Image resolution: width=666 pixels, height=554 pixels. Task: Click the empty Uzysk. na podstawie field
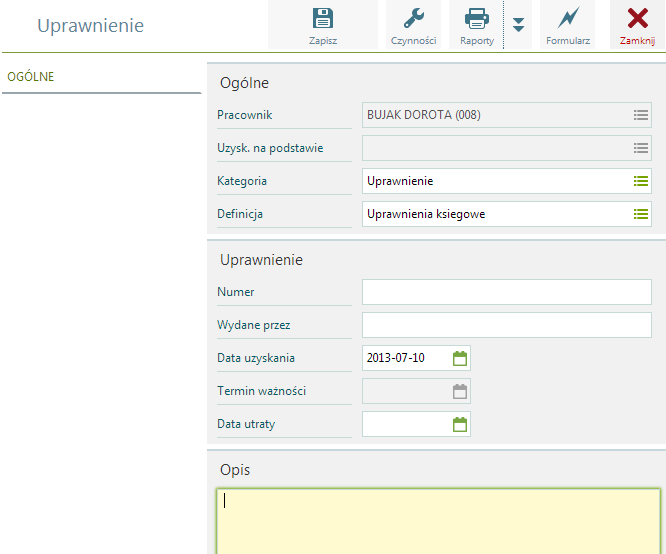pos(507,148)
